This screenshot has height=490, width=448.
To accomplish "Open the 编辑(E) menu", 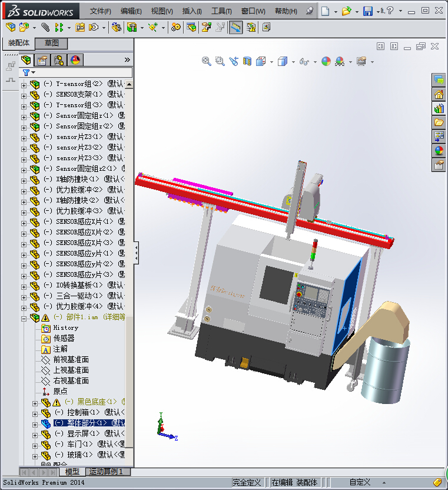I will [131, 11].
